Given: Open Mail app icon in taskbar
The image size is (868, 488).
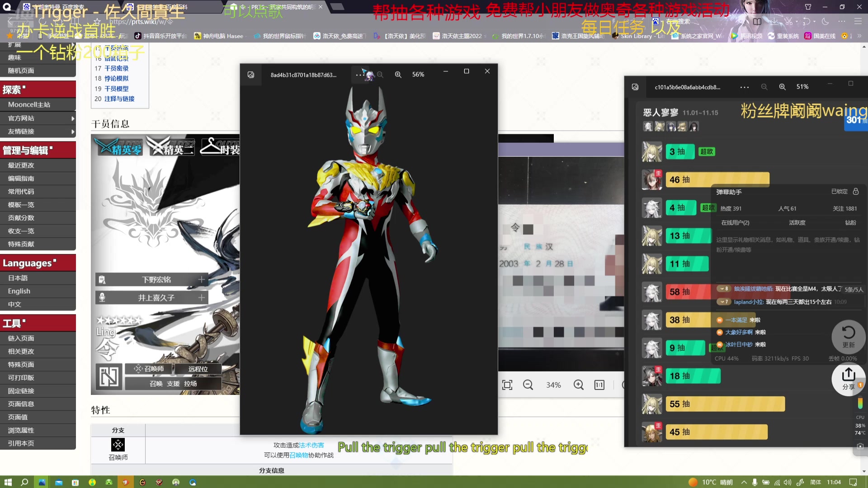Looking at the screenshot, I should coord(59,482).
